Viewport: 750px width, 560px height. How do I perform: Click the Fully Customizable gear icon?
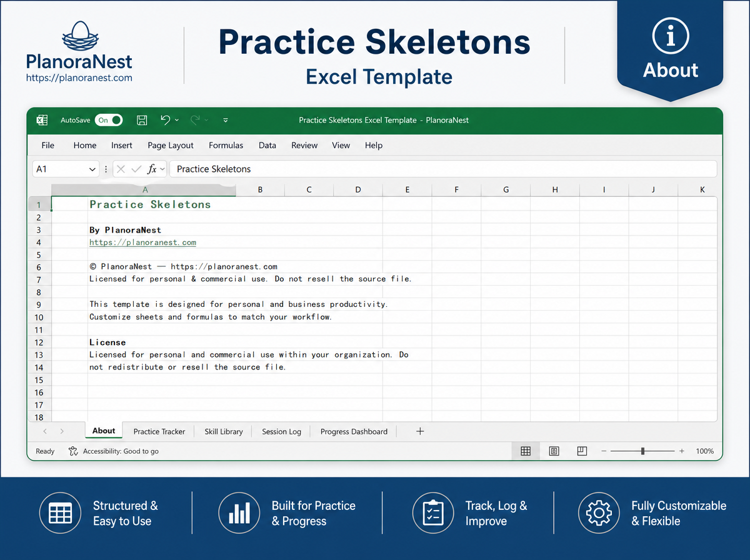(599, 513)
